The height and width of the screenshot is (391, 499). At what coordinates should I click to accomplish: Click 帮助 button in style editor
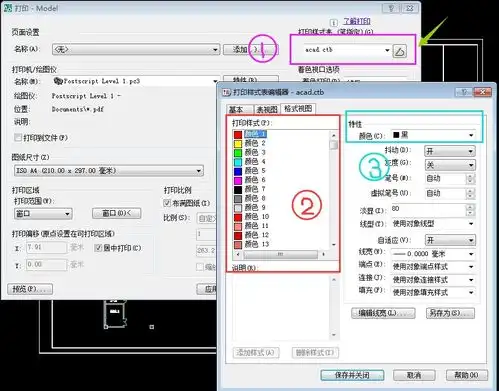pyautogui.click(x=467, y=375)
